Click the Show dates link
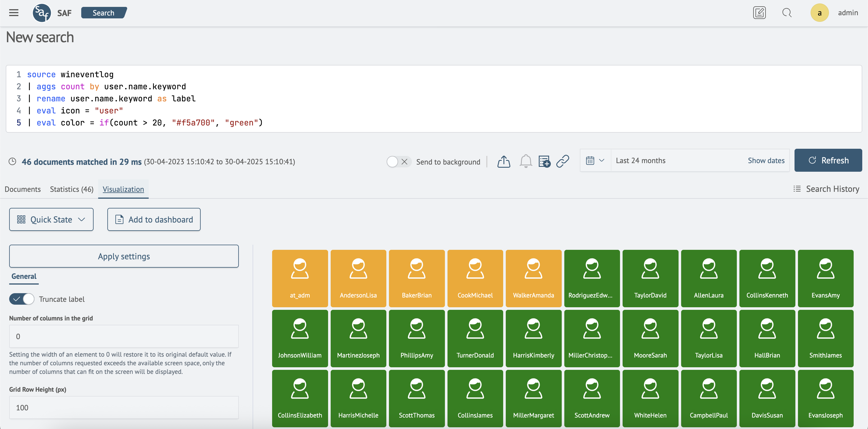This screenshot has width=868, height=429. tap(766, 161)
